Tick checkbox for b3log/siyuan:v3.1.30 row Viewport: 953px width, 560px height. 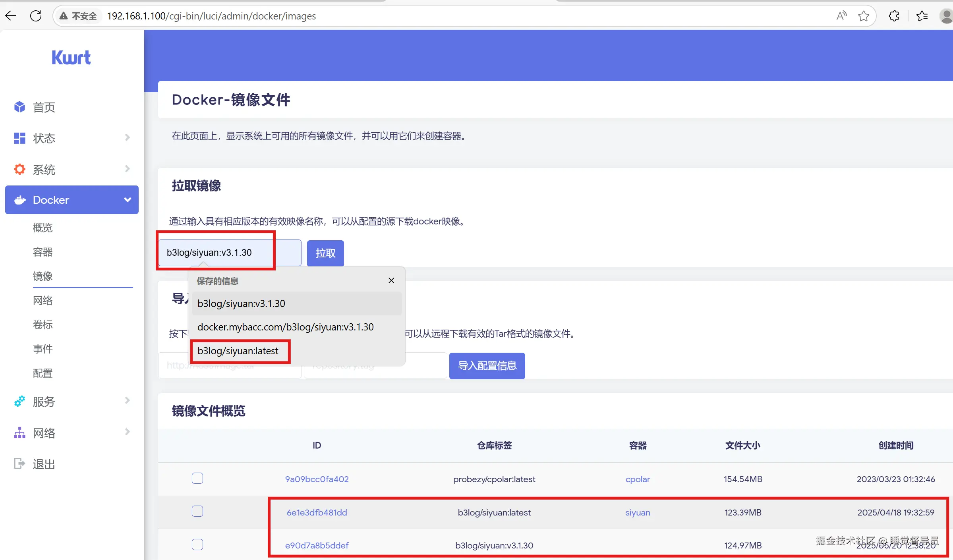[197, 544]
